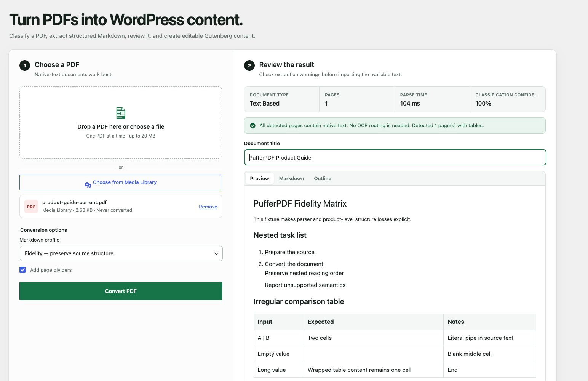Viewport: 588px width, 381px height.
Task: Click the Preserve nested reading order line
Action: click(304, 273)
